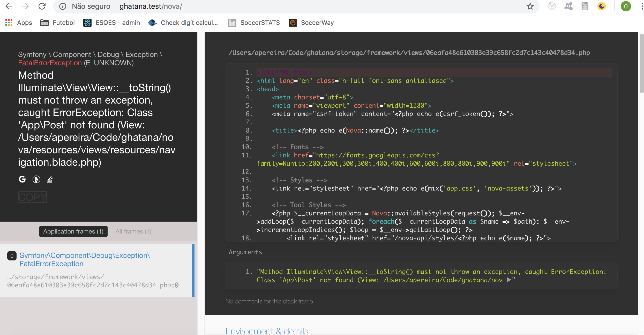
Task: Toggle the yellow moon extension icon
Action: 602,6
